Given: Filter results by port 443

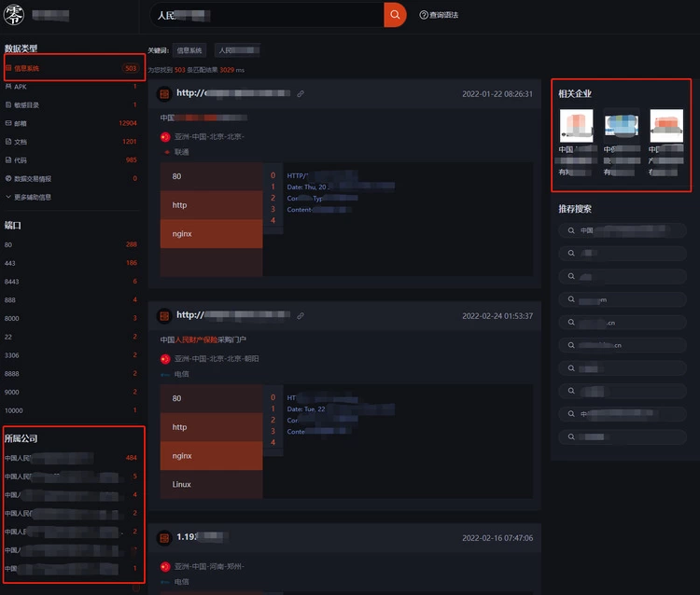Looking at the screenshot, I should click(10, 263).
